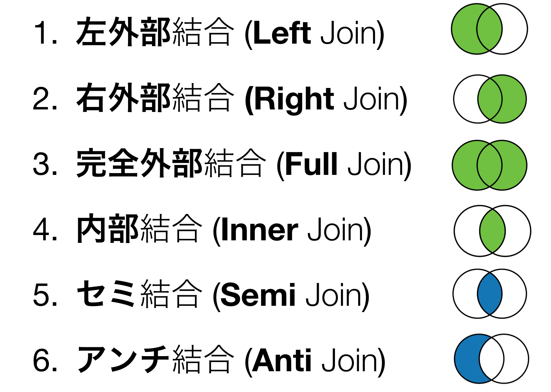Click the Left Join Venn diagram
551x392 pixels.
pos(489,29)
